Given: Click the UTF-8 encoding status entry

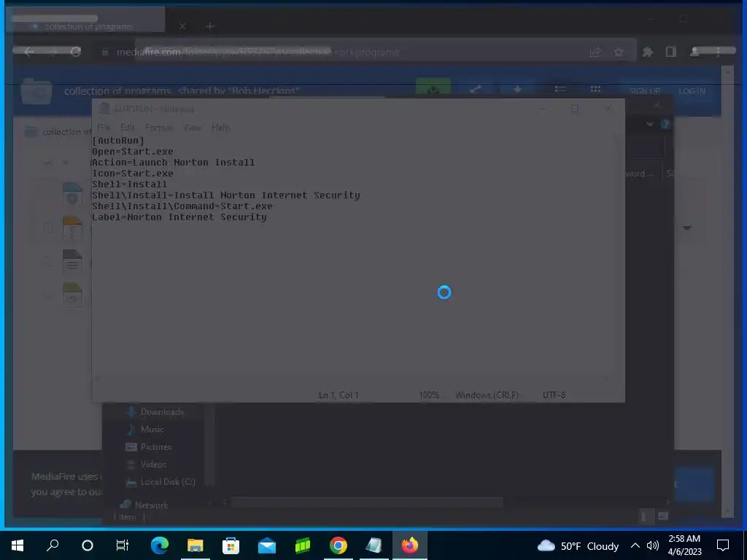Looking at the screenshot, I should coord(554,394).
